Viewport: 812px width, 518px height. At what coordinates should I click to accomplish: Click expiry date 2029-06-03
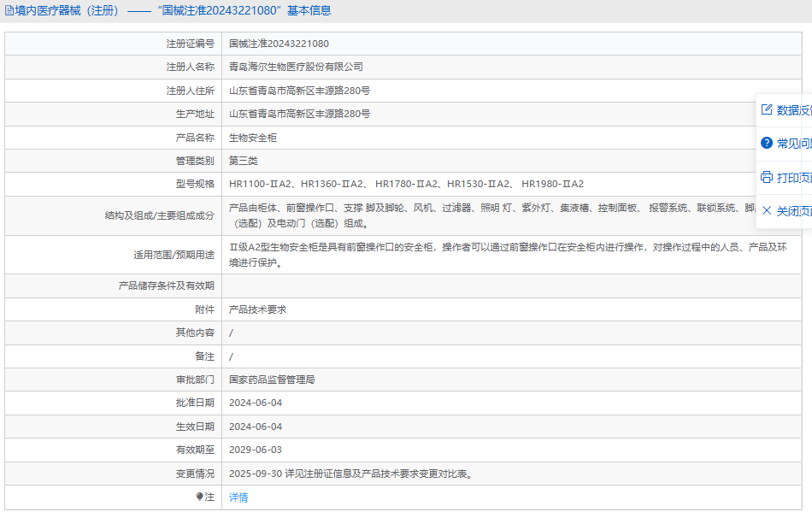[x=256, y=450]
